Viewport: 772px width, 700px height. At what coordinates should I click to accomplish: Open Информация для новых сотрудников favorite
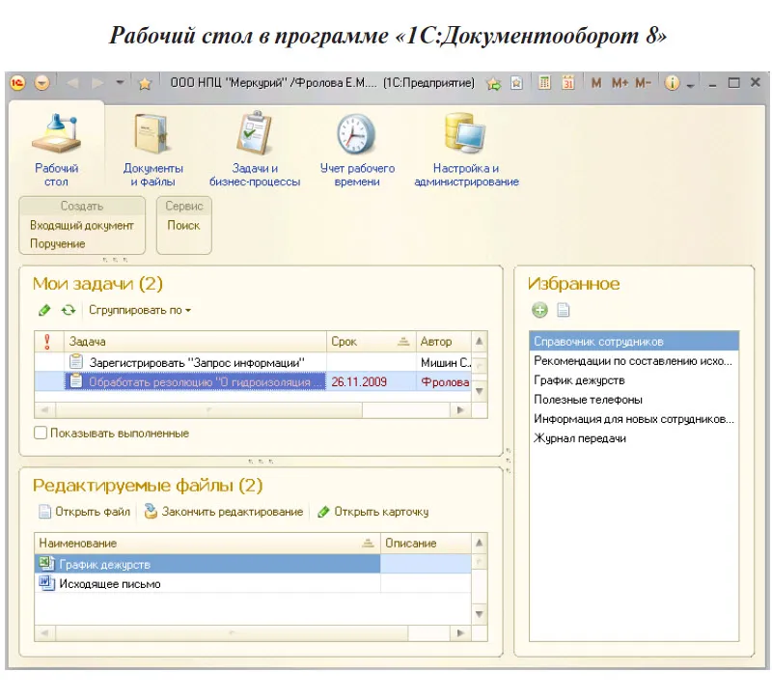tap(634, 419)
